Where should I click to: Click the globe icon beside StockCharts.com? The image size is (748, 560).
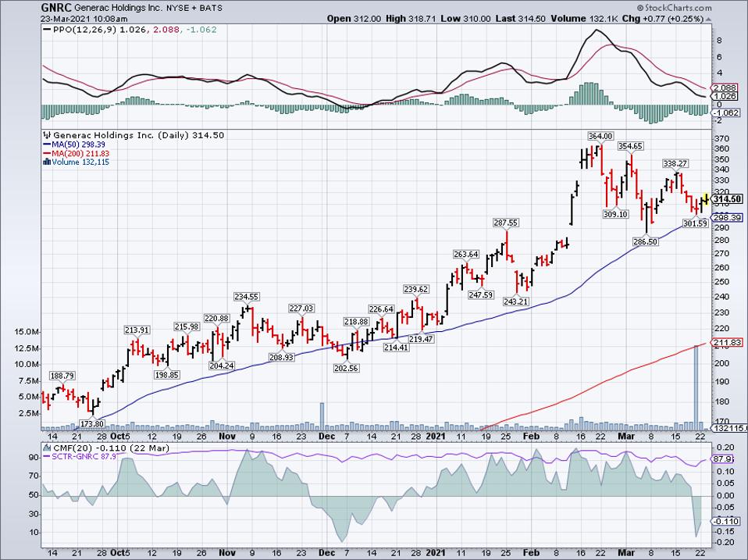click(641, 8)
